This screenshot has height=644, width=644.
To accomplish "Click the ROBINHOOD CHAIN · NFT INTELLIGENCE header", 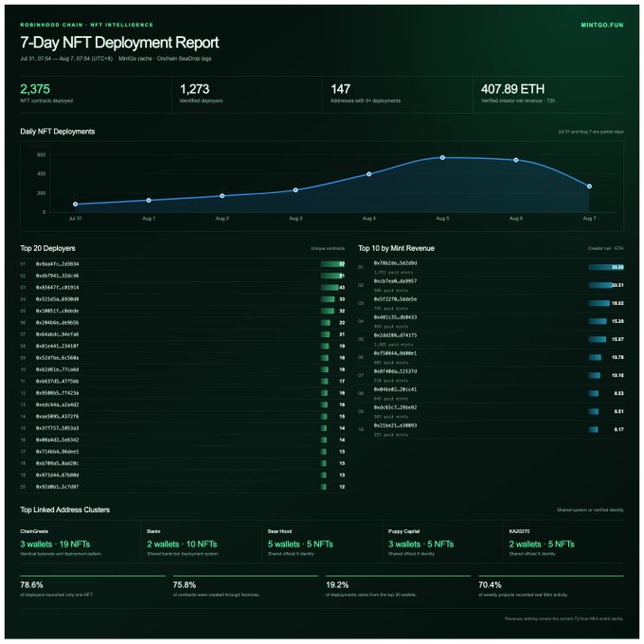I will pos(87,25).
